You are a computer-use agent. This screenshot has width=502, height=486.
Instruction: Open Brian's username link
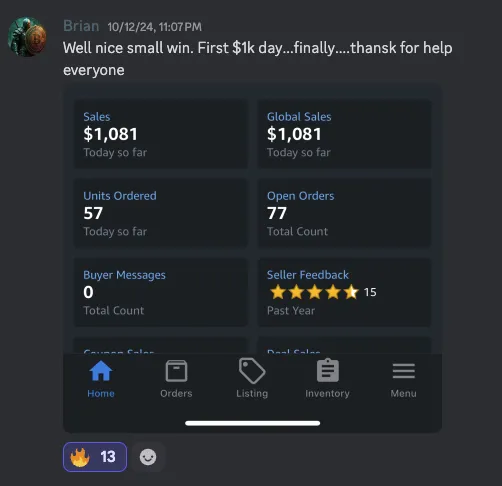81,26
